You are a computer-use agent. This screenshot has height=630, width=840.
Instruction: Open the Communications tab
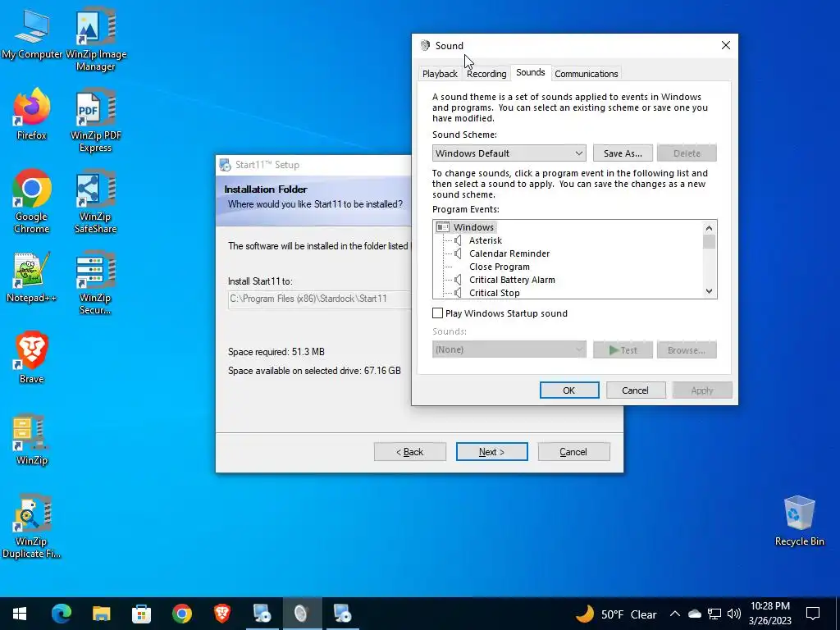(586, 74)
